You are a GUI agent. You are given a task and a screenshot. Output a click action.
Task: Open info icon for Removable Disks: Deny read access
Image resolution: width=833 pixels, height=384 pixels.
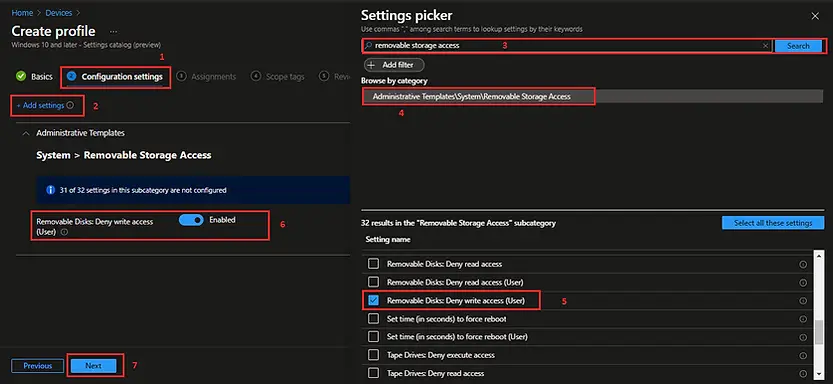point(803,264)
